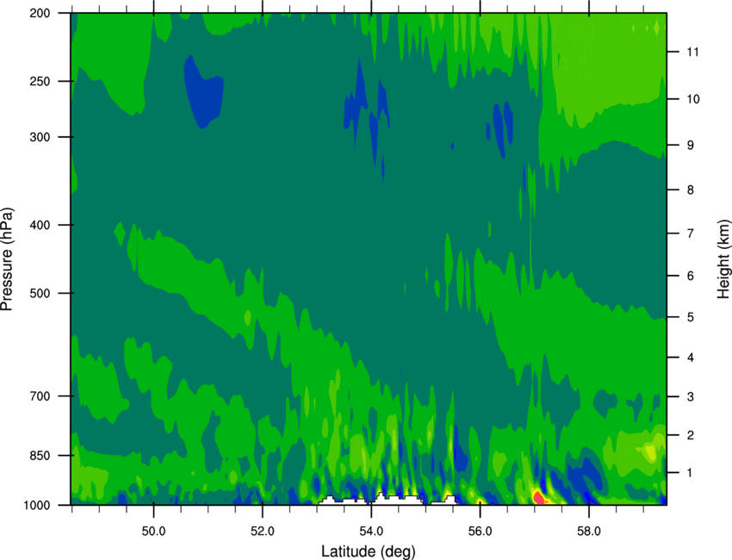Click the large blue patch near 51 degrees
Viewport: 732px width, 560px height.
tap(203, 92)
